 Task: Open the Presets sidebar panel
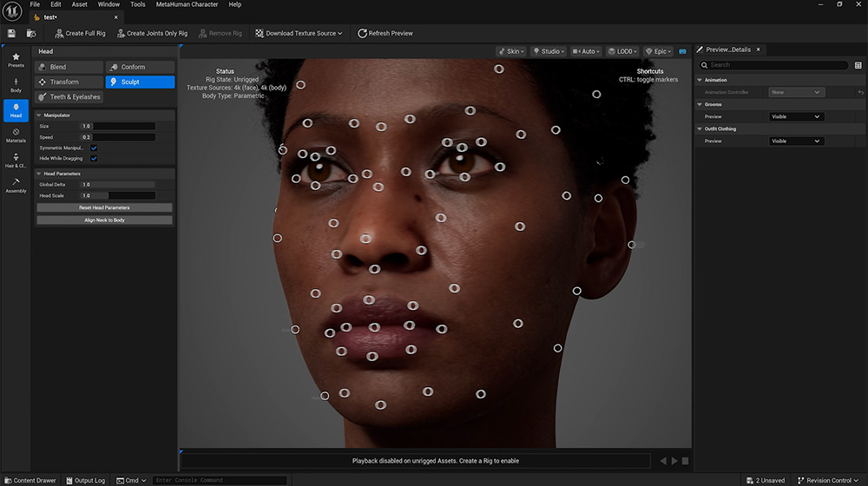(x=16, y=60)
